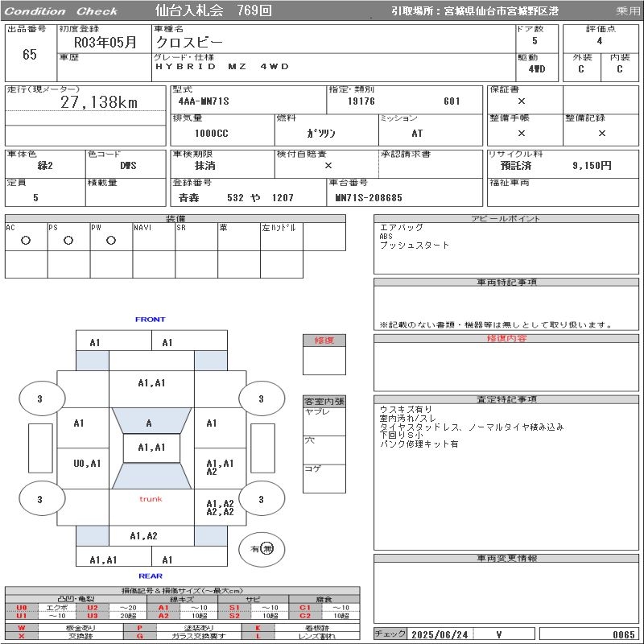Click the 有/無 circle beside the diagram
This screenshot has height=644, width=644.
tap(262, 549)
